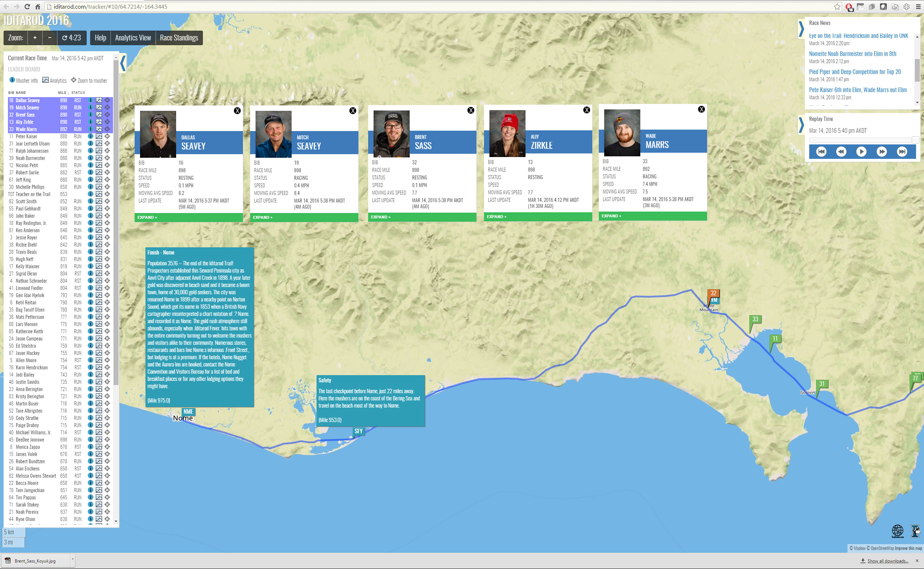924x569 pixels.
Task: Click the zoom in plus button
Action: click(x=35, y=38)
